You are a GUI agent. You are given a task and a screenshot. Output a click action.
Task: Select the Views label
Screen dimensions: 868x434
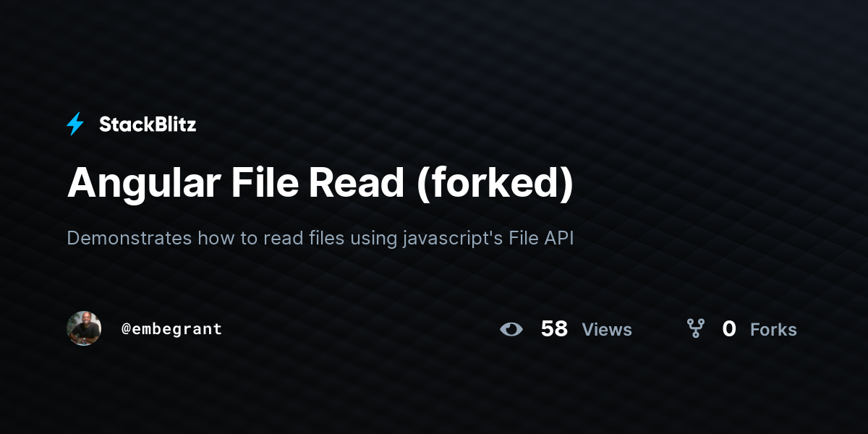(607, 330)
